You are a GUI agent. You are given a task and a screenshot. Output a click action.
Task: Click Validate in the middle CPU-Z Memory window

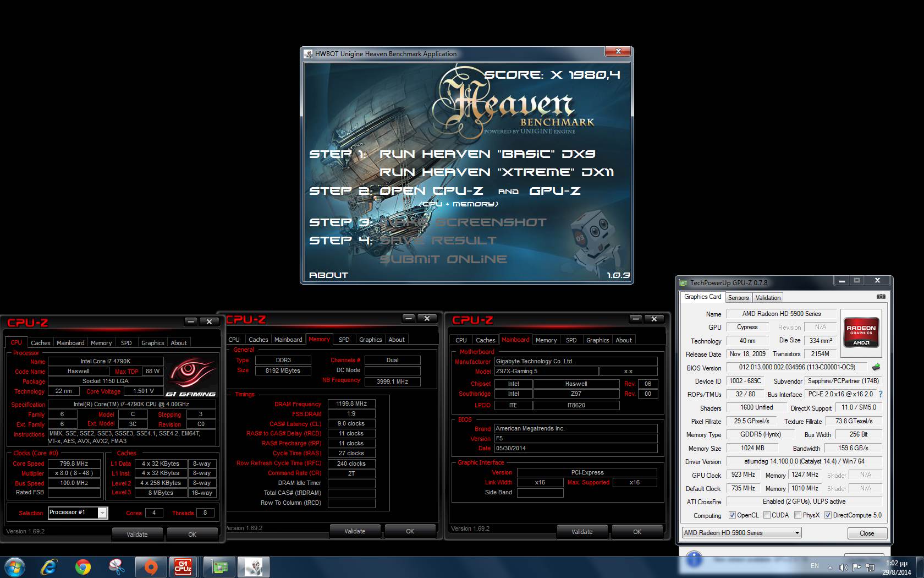coord(355,531)
